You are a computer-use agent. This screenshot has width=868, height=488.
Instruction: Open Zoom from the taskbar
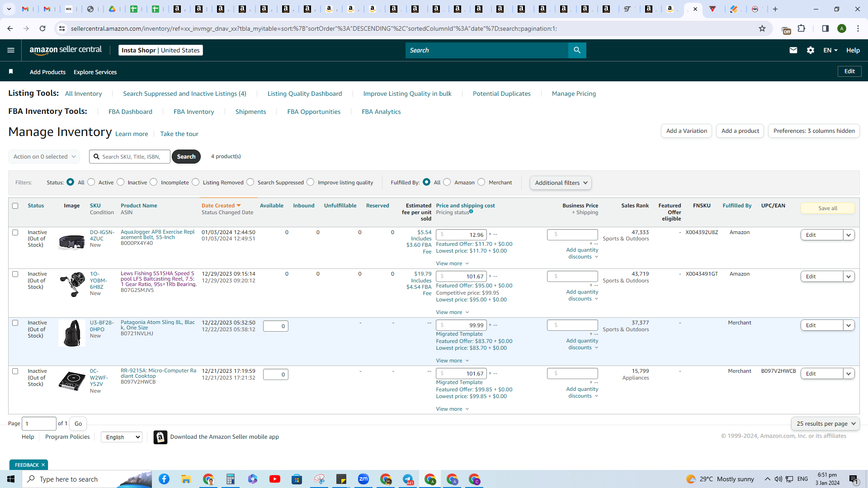coord(363,479)
